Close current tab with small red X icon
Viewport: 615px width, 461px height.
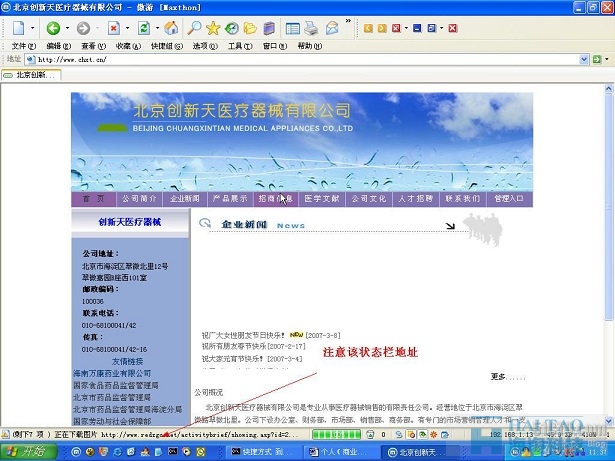click(x=396, y=28)
